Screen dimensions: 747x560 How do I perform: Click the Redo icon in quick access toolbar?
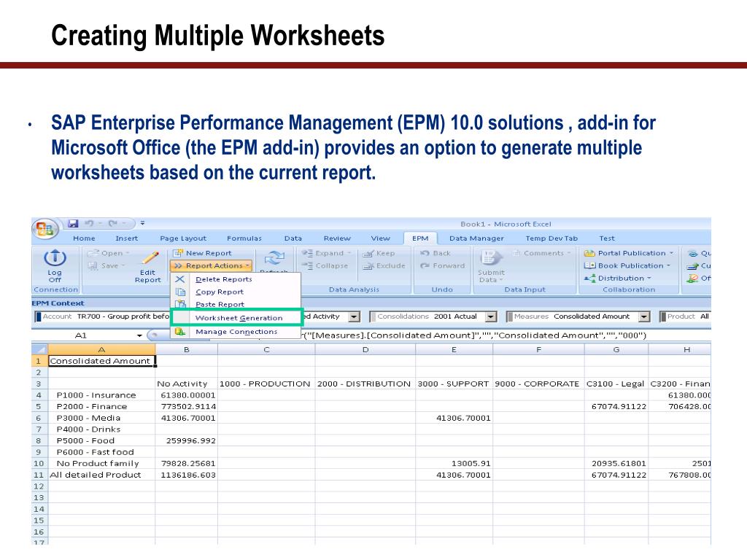[x=113, y=223]
